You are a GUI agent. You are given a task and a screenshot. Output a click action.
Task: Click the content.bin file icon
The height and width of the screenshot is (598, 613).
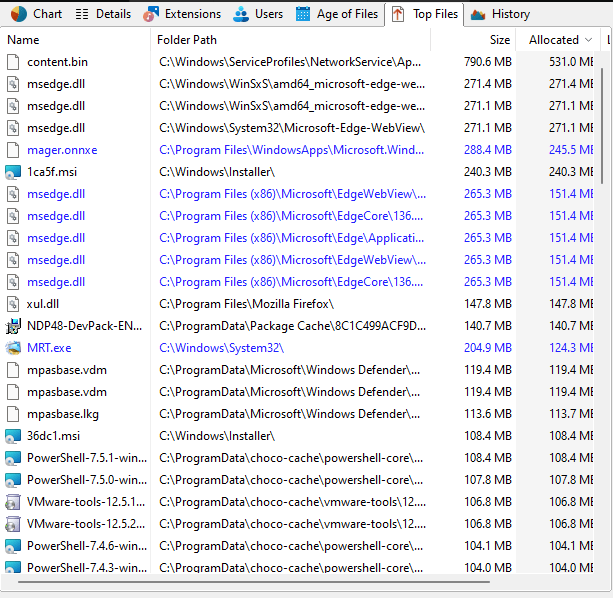coord(13,62)
